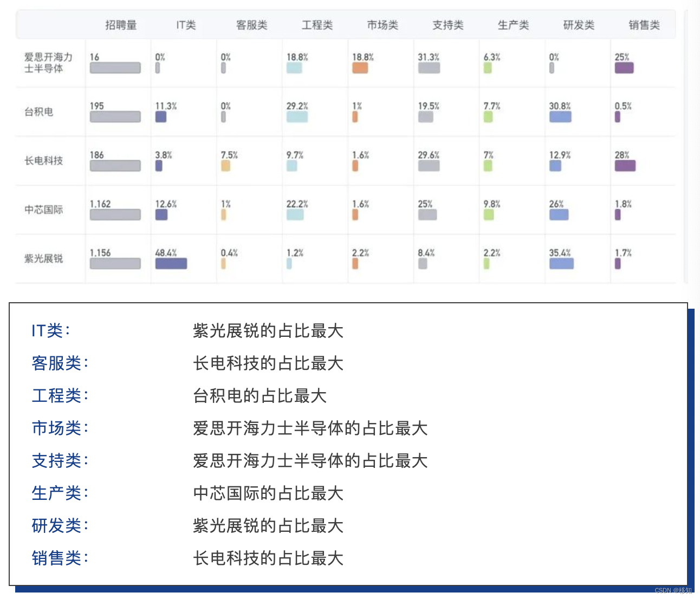
Task: Click the 18.8% 市场类 orange bar
Action: click(360, 68)
